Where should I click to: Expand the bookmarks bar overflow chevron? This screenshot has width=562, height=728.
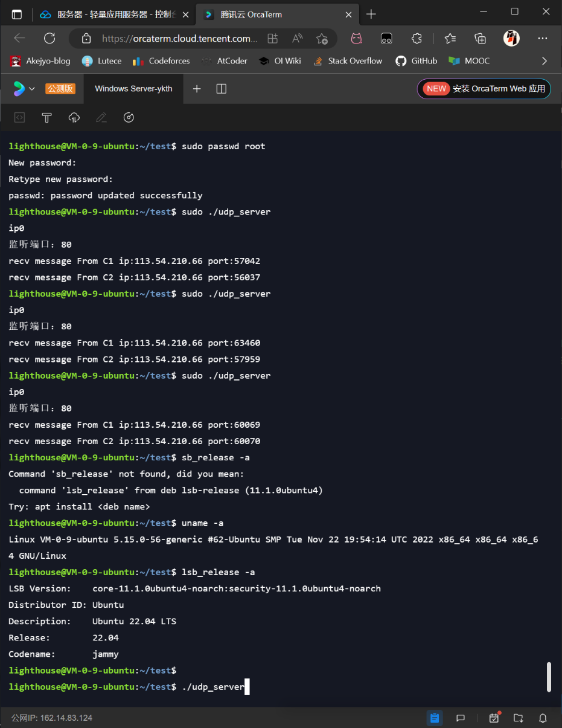point(544,61)
